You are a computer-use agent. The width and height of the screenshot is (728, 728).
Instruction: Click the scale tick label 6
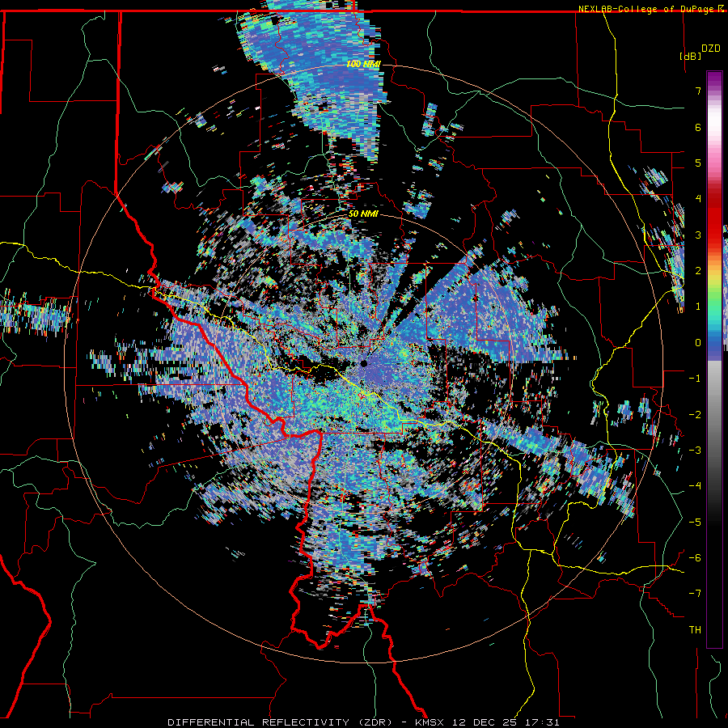[x=698, y=127]
